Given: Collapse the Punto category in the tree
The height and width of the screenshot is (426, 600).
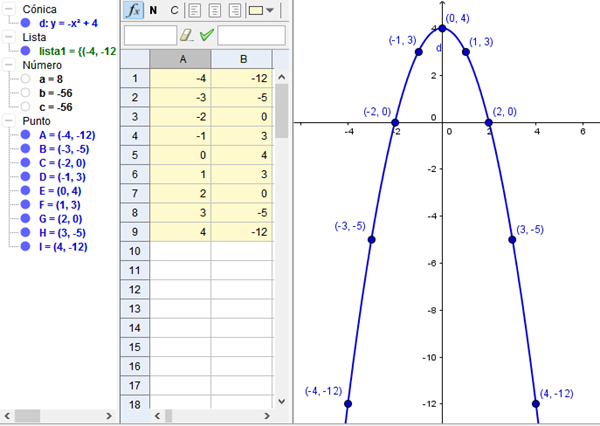Looking at the screenshot, I should 10,120.
